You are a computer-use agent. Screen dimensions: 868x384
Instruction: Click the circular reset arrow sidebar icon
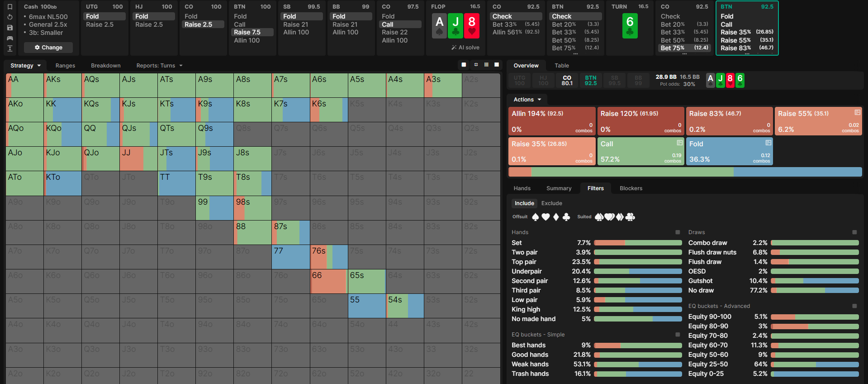tap(10, 17)
